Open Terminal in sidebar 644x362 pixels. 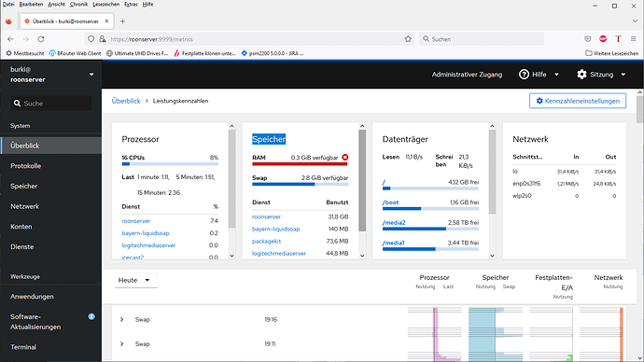pyautogui.click(x=51, y=347)
